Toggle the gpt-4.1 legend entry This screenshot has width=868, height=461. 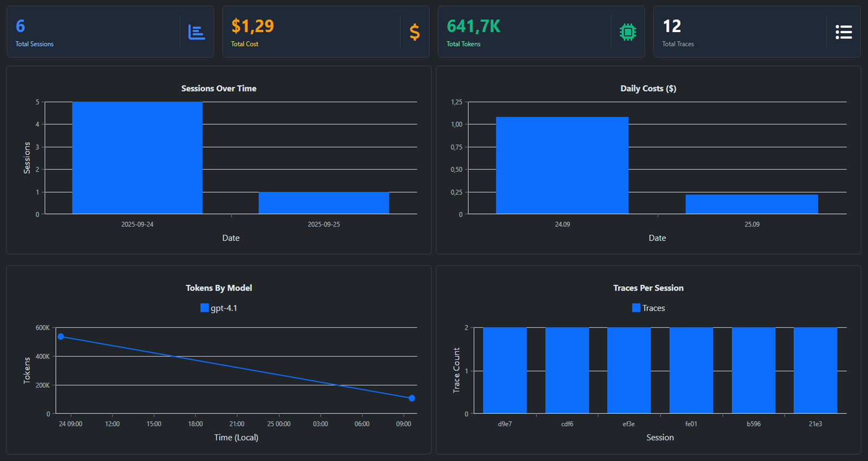(x=219, y=308)
